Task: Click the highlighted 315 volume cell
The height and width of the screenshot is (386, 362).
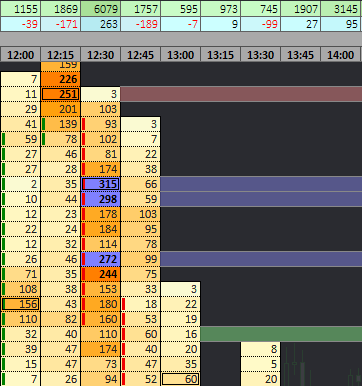Action: coord(100,184)
